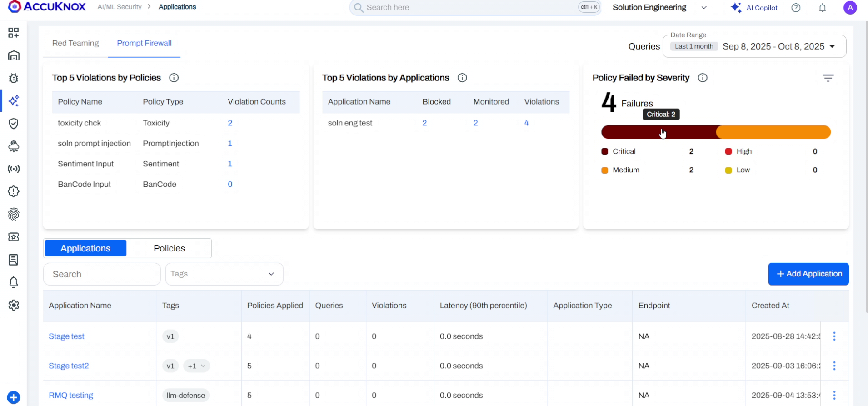Open the Date Range dropdown
Viewport: 868px width, 406px height.
click(754, 46)
